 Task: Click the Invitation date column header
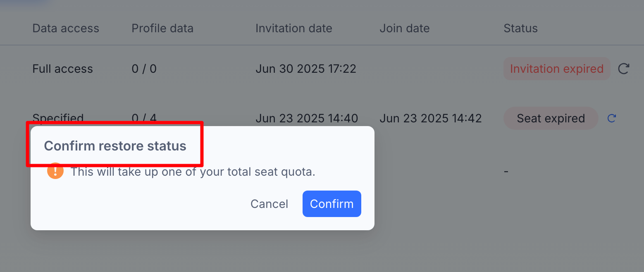294,28
